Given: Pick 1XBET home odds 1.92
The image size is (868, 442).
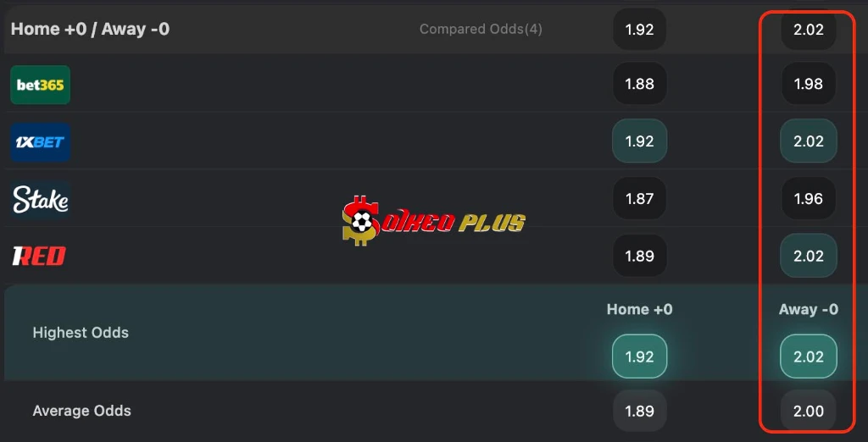Looking at the screenshot, I should 639,141.
